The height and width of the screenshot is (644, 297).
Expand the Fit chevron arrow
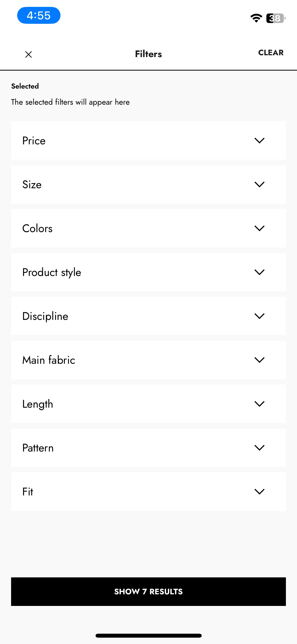tap(260, 491)
